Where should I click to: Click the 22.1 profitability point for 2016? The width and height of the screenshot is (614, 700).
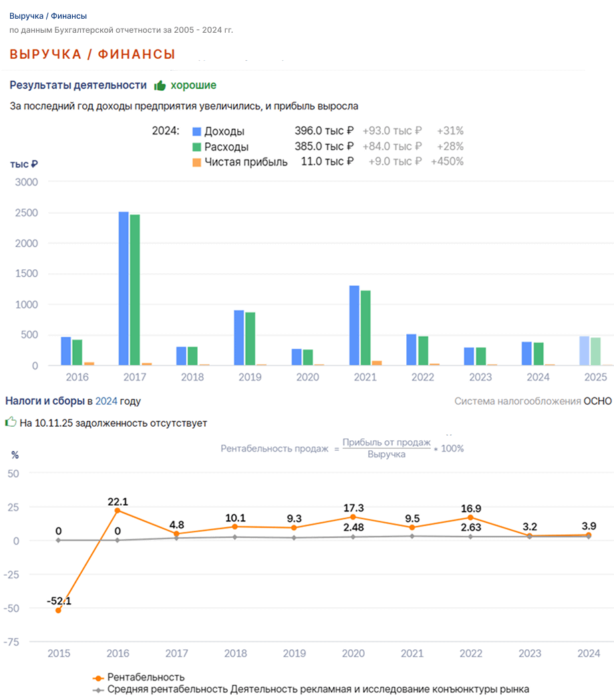pos(118,511)
